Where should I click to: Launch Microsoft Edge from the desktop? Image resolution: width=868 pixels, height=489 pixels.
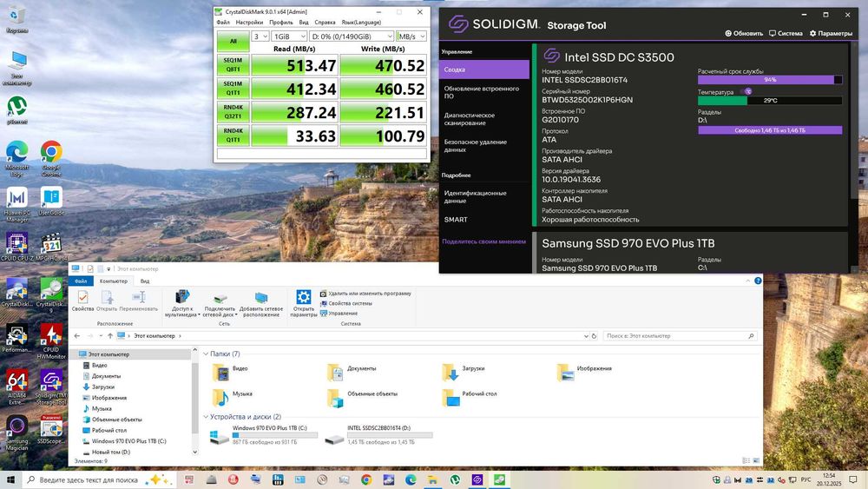tap(17, 155)
